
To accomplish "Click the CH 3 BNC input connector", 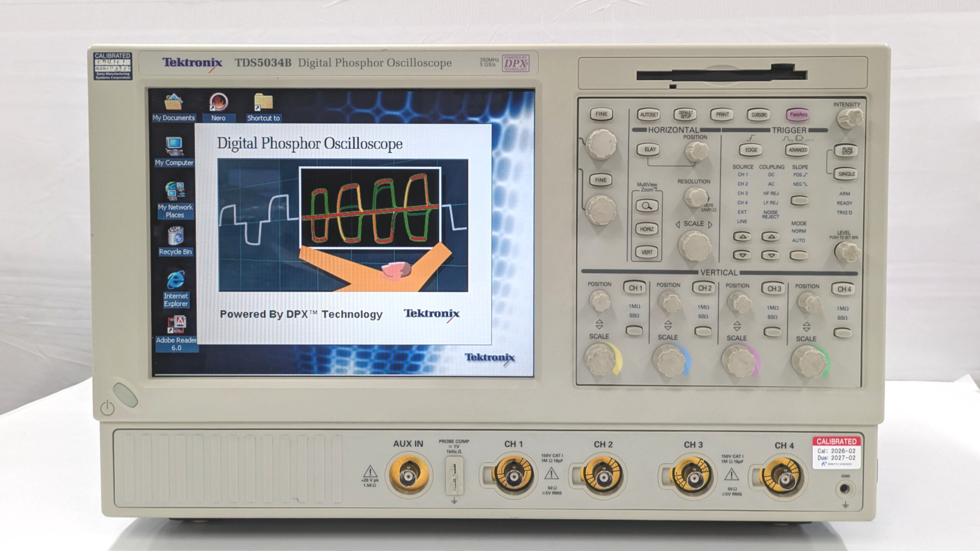I will coord(693,477).
